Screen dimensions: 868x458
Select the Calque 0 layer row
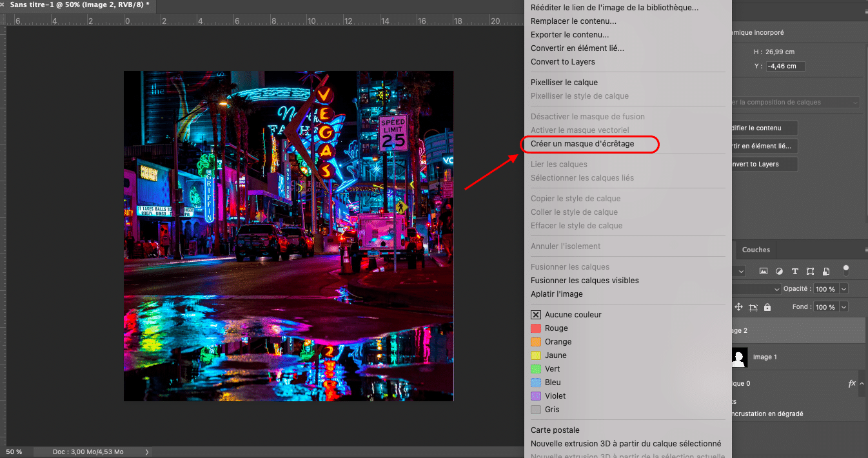coord(798,383)
